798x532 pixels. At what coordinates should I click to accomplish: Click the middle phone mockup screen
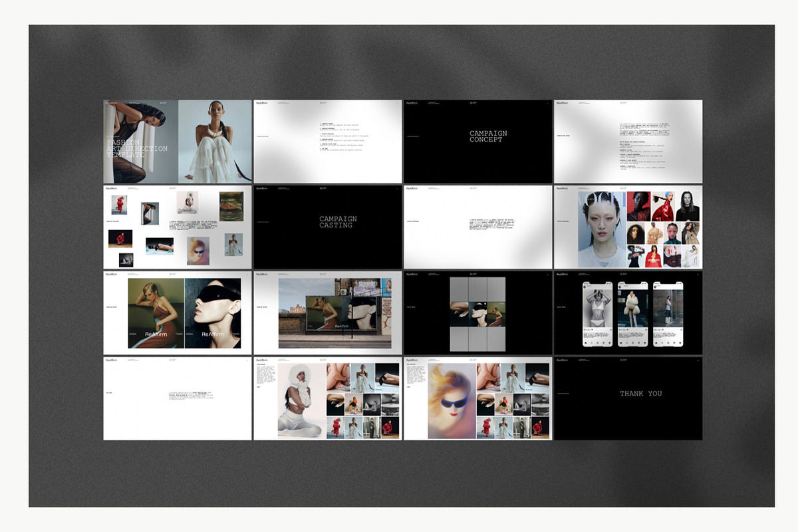[632, 314]
